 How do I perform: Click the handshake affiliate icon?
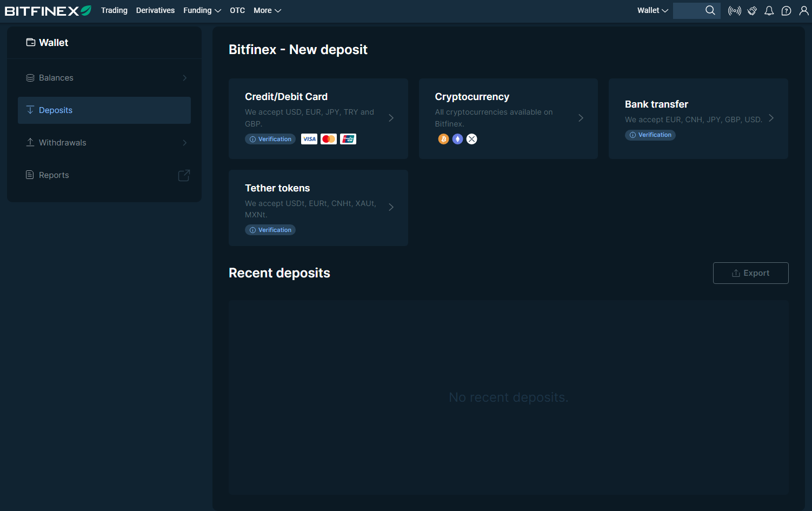tap(752, 11)
